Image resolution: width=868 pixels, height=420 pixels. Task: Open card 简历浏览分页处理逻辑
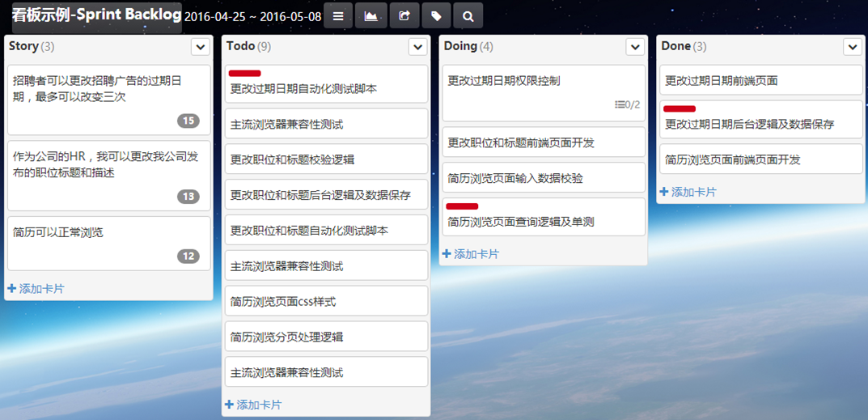click(326, 337)
